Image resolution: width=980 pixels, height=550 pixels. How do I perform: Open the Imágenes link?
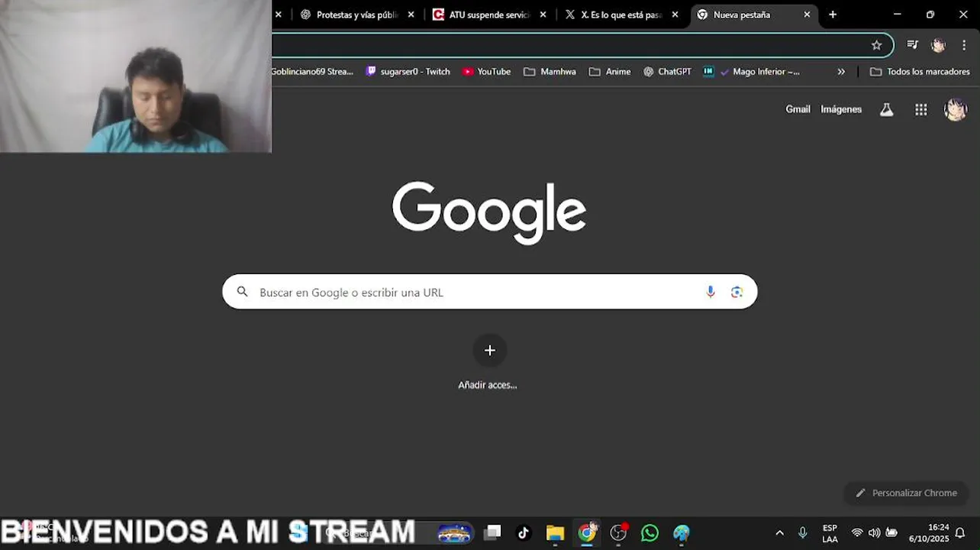(x=841, y=109)
